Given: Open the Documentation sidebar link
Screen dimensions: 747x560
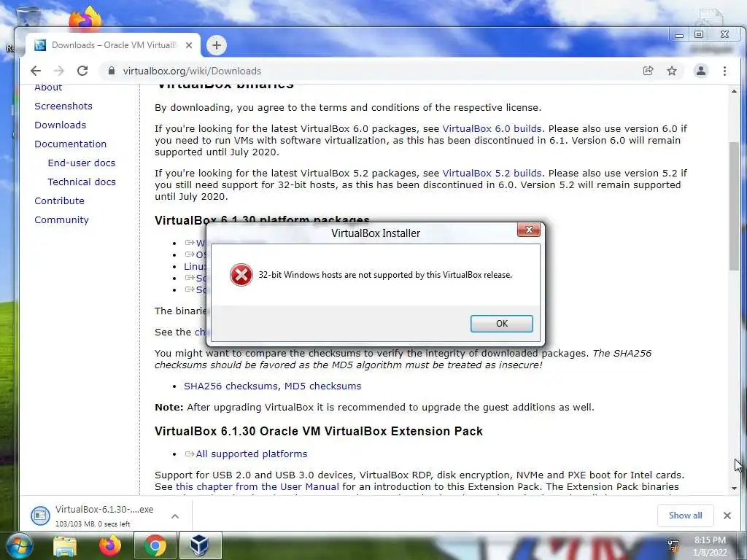Looking at the screenshot, I should tap(71, 144).
